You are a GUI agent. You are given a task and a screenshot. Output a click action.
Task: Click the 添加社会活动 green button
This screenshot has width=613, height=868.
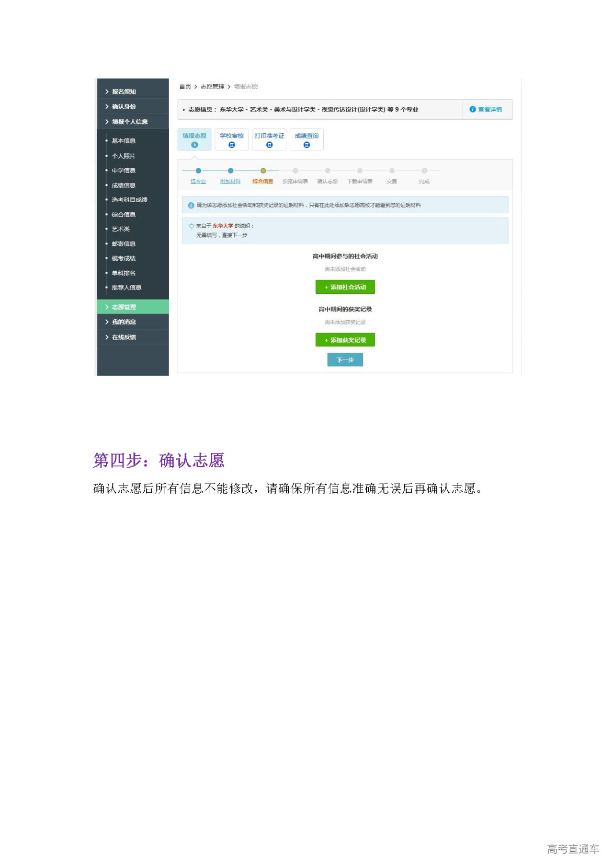pyautogui.click(x=345, y=287)
